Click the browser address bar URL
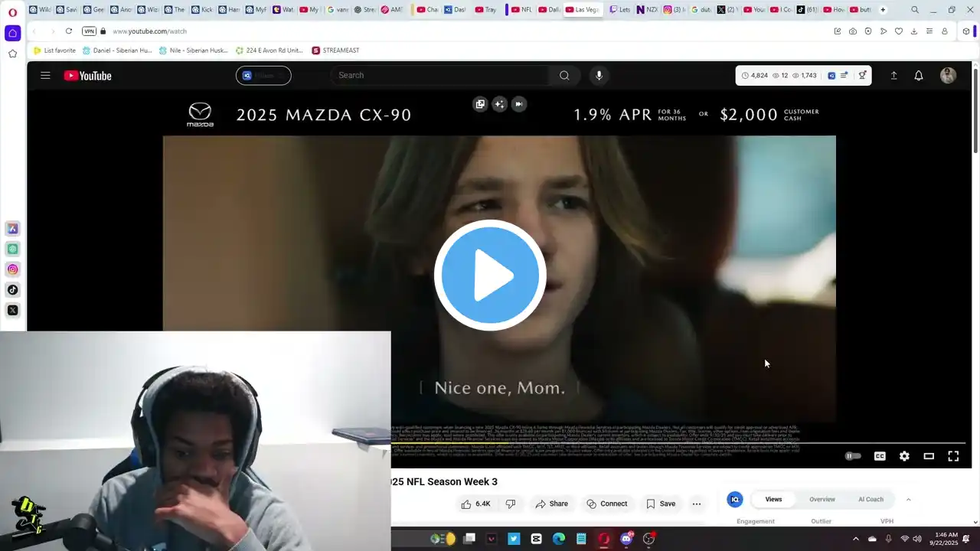Image resolution: width=980 pixels, height=551 pixels. tap(149, 31)
